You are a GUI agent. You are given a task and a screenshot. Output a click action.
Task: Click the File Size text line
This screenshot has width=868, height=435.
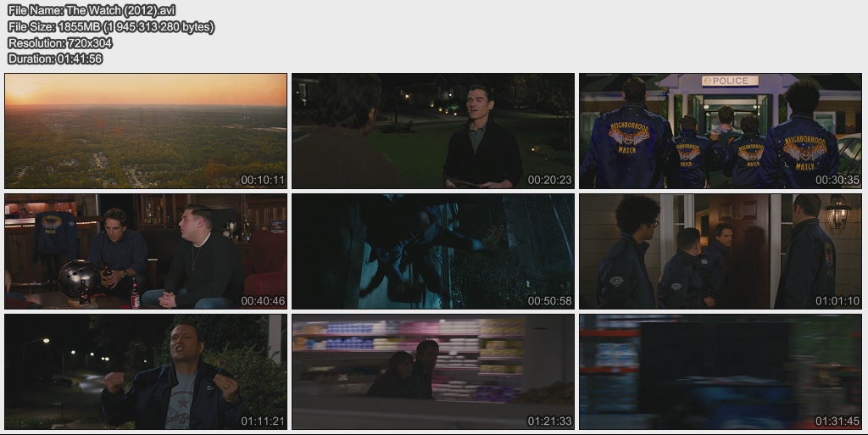click(111, 26)
